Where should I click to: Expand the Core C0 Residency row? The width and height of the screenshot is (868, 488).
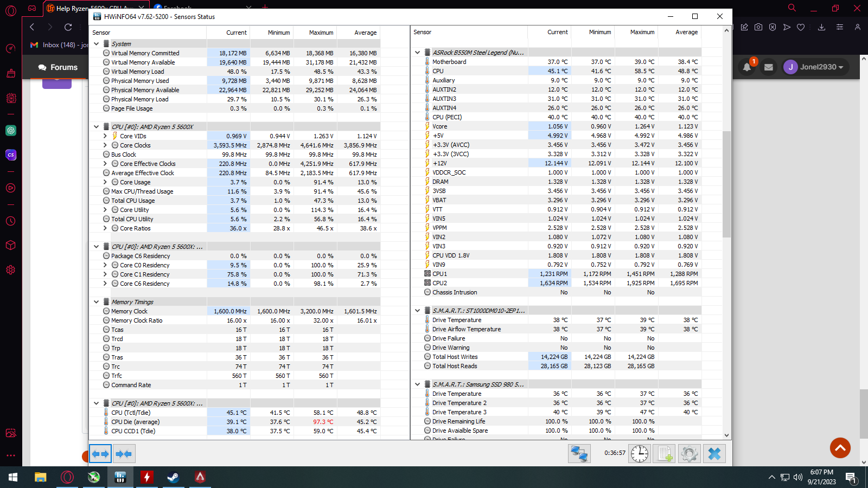pos(105,265)
